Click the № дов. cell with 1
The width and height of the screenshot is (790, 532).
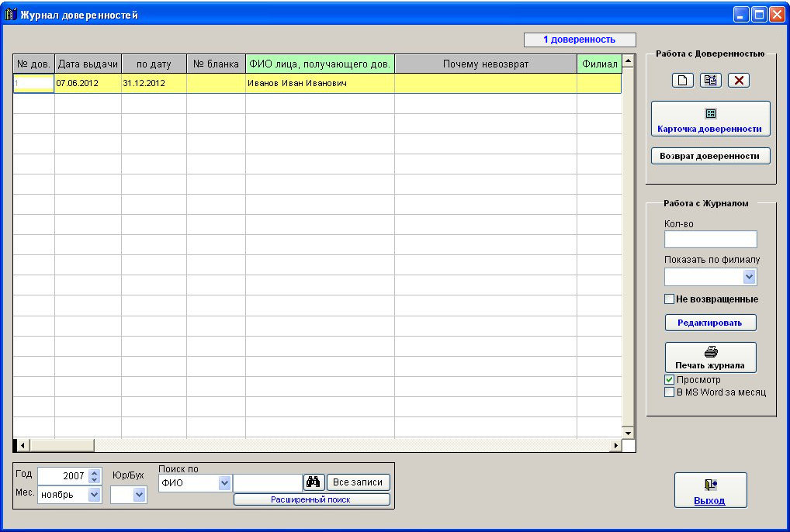[33, 84]
